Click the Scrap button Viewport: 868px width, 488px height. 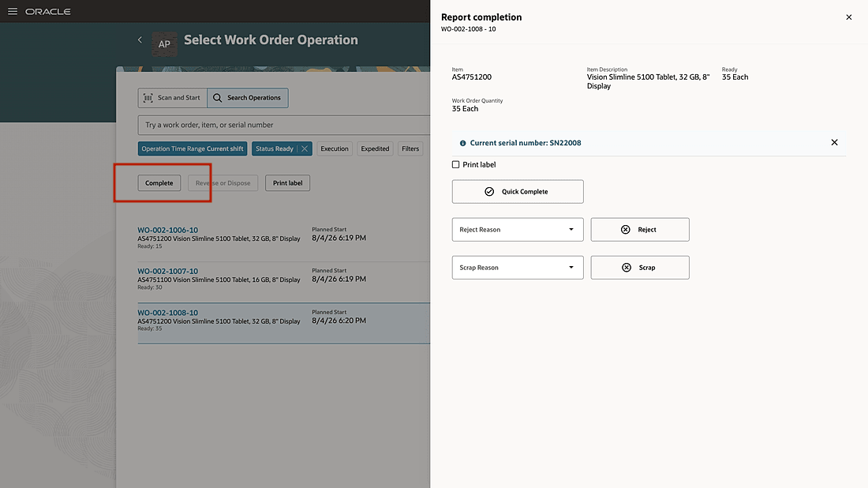tap(640, 268)
